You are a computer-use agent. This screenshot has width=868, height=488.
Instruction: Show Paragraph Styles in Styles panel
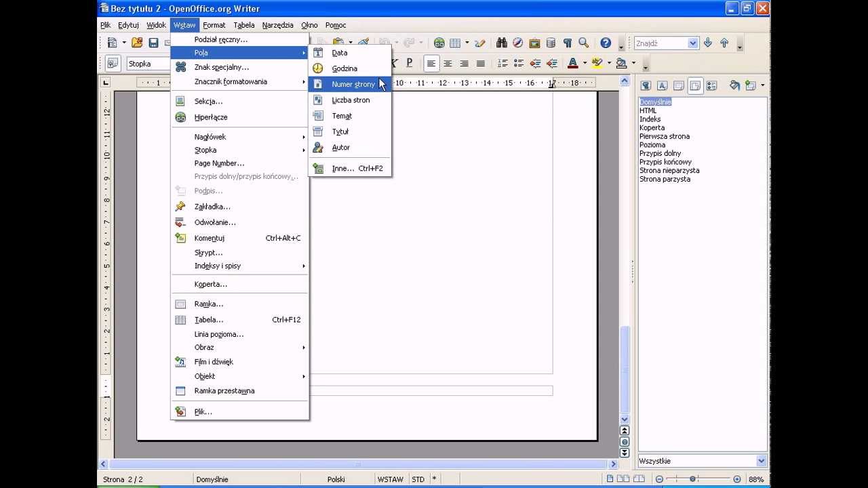click(646, 85)
